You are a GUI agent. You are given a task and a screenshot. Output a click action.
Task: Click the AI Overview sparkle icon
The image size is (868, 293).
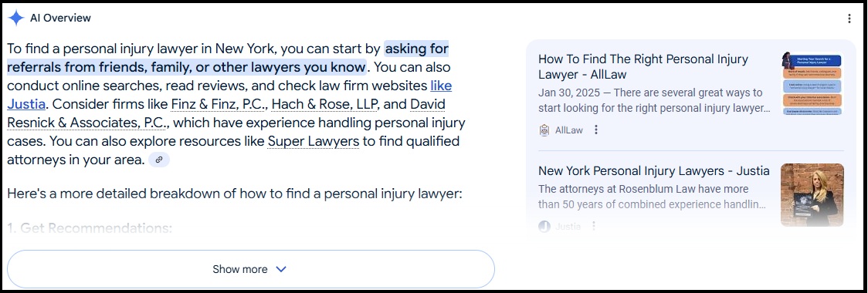pos(16,19)
